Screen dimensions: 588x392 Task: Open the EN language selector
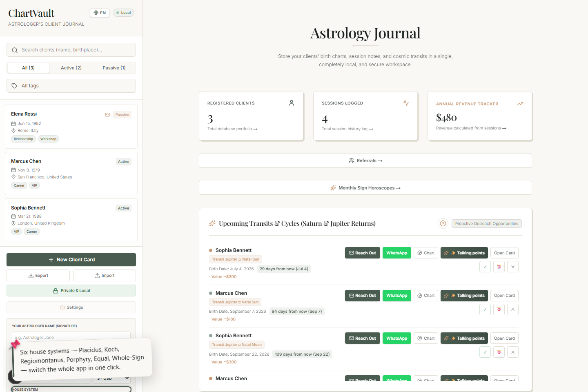100,13
